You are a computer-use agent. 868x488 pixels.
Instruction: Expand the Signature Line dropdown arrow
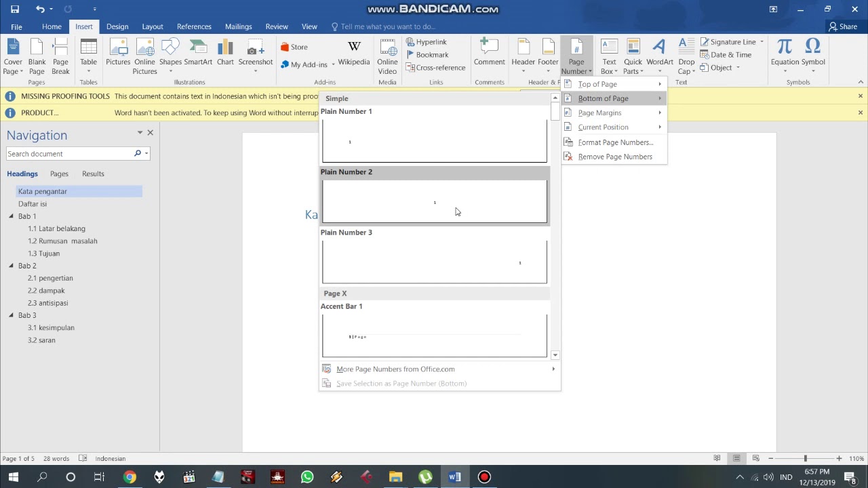pyautogui.click(x=762, y=42)
